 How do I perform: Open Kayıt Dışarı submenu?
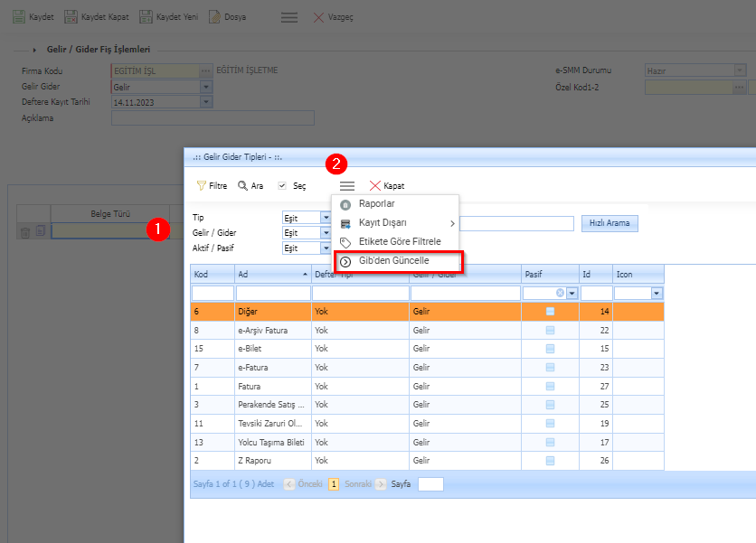(x=395, y=222)
